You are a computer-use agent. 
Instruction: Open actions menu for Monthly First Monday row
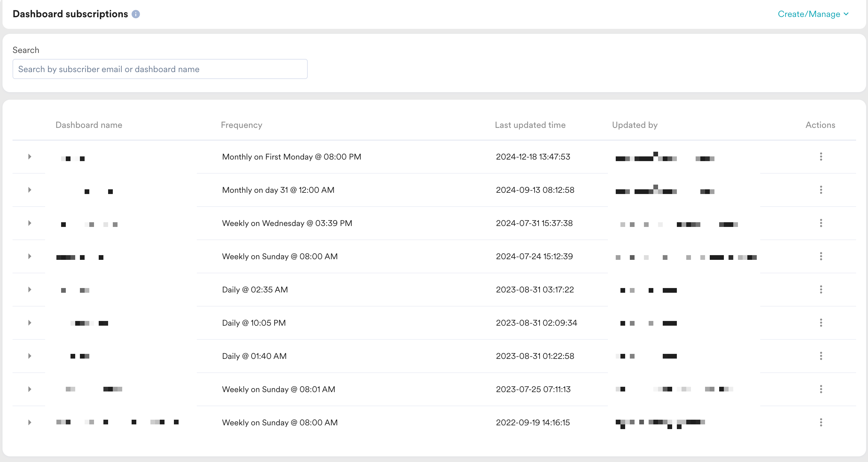tap(821, 157)
